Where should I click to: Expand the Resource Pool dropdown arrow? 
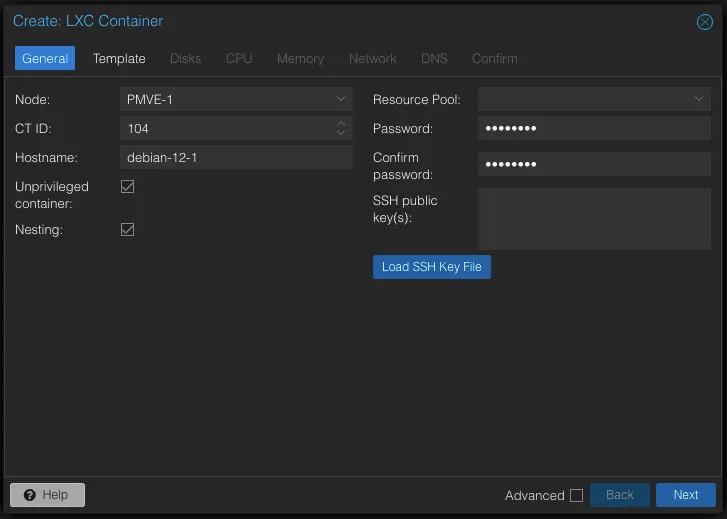click(699, 99)
